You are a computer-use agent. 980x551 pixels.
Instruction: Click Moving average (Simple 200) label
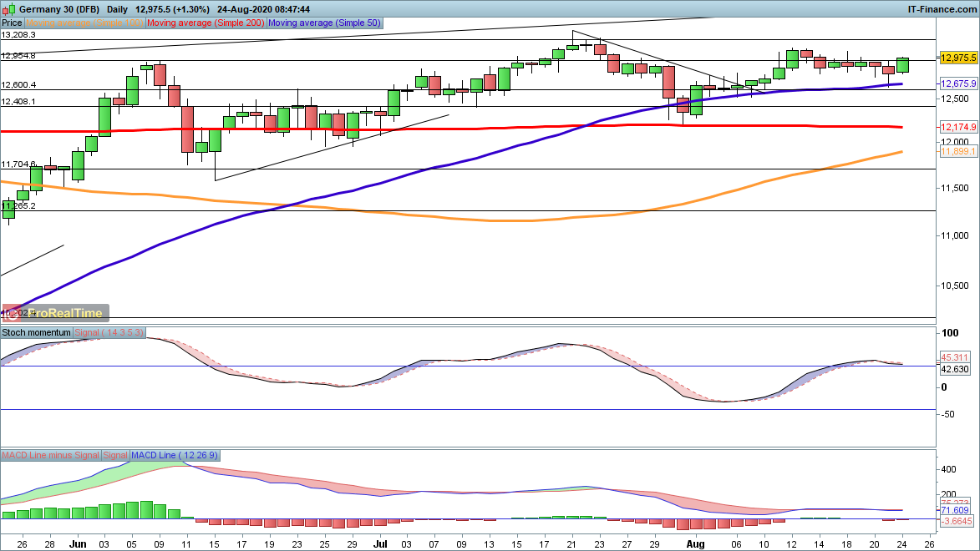tap(206, 24)
